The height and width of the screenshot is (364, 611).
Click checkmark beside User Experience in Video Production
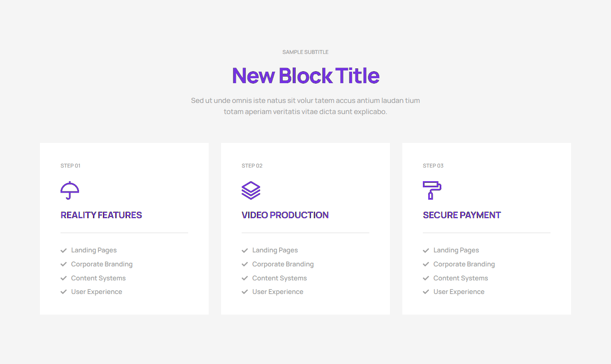(x=245, y=292)
